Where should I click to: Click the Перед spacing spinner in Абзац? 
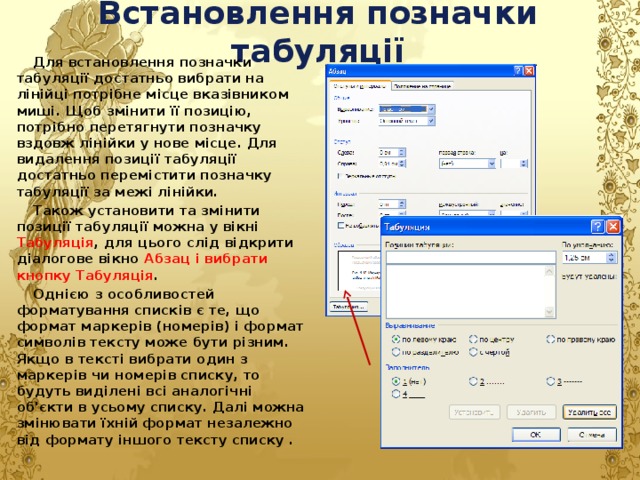[402, 204]
